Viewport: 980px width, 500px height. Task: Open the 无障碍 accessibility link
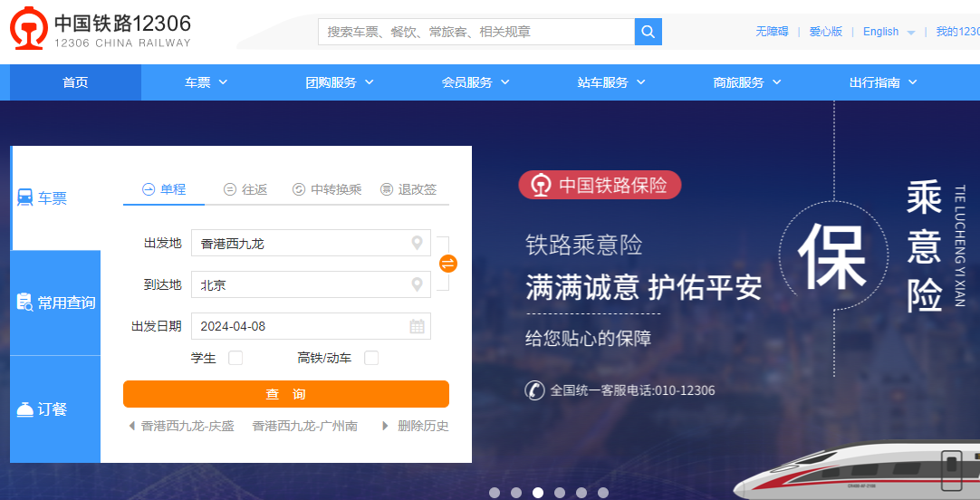coord(772,32)
